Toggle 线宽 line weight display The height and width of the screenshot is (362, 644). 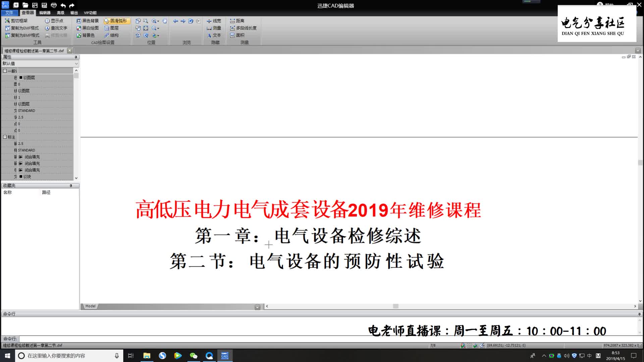point(214,21)
